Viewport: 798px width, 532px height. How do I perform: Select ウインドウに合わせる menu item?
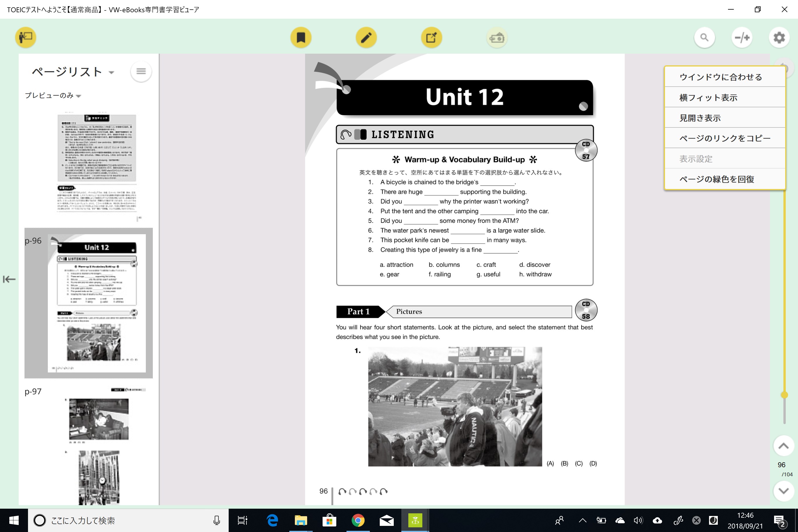tap(721, 77)
